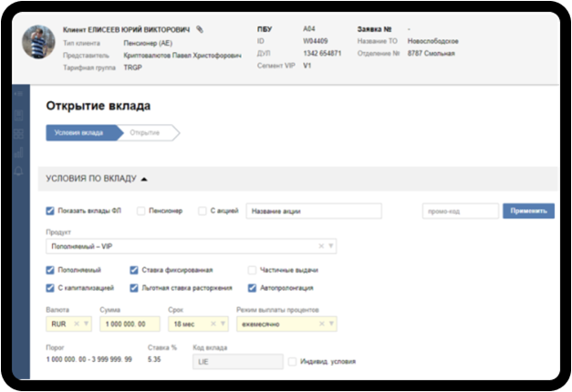Open the grid dashboard sidebar icon
This screenshot has width=572, height=392.
[x=18, y=134]
